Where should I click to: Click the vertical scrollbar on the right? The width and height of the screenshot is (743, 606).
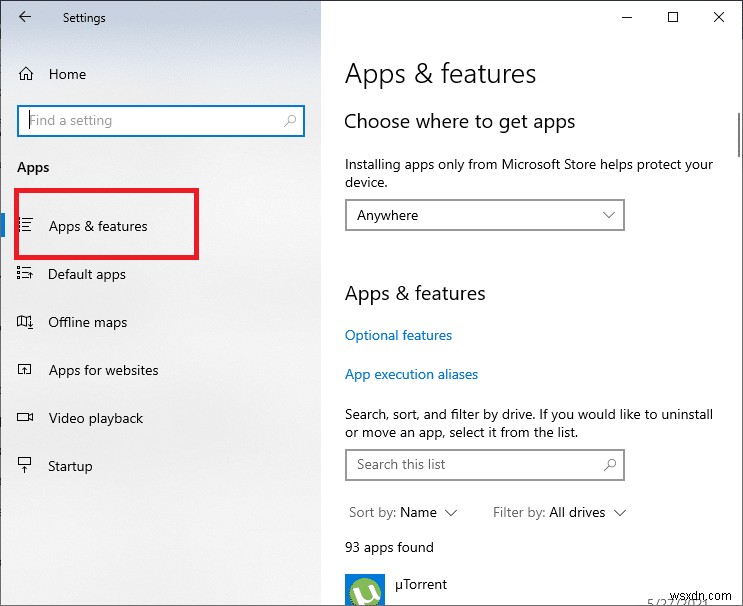[x=739, y=135]
